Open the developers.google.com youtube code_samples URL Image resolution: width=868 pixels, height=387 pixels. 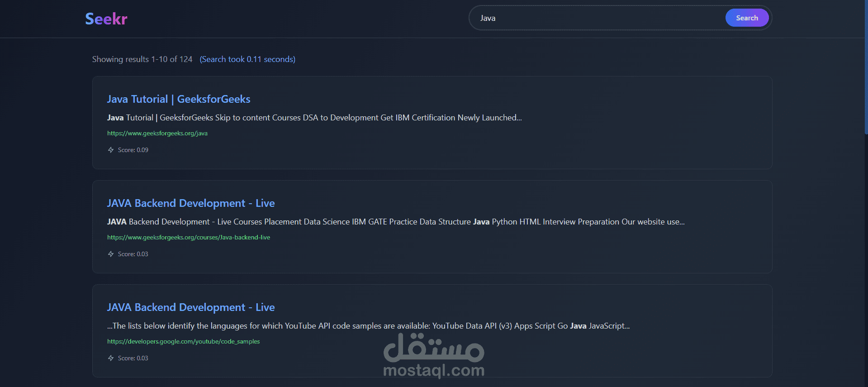click(x=183, y=341)
